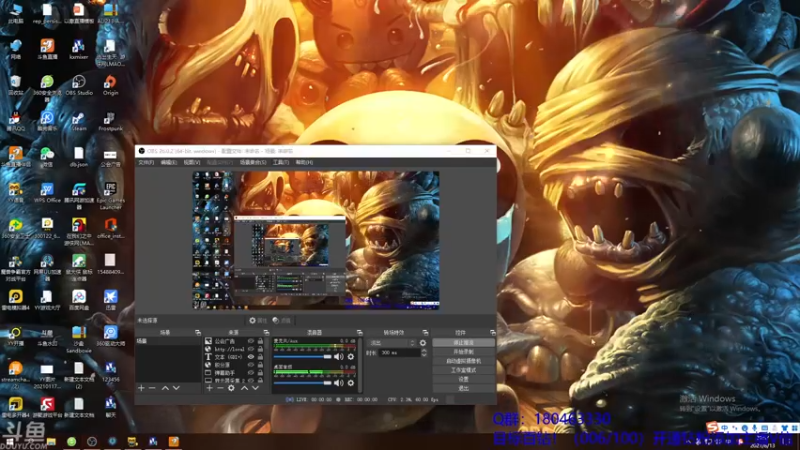This screenshot has width=800, height=450.
Task: Select Steam desktop shortcut
Action: (79, 121)
